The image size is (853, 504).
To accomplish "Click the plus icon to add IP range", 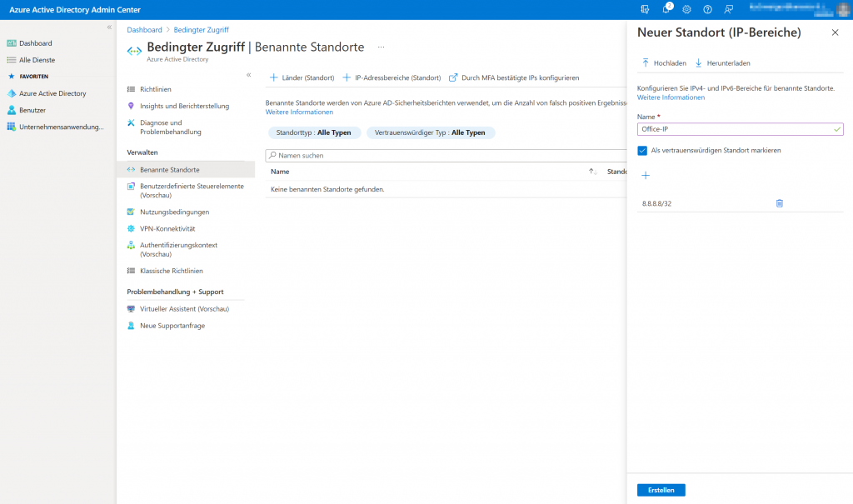I will pyautogui.click(x=646, y=176).
